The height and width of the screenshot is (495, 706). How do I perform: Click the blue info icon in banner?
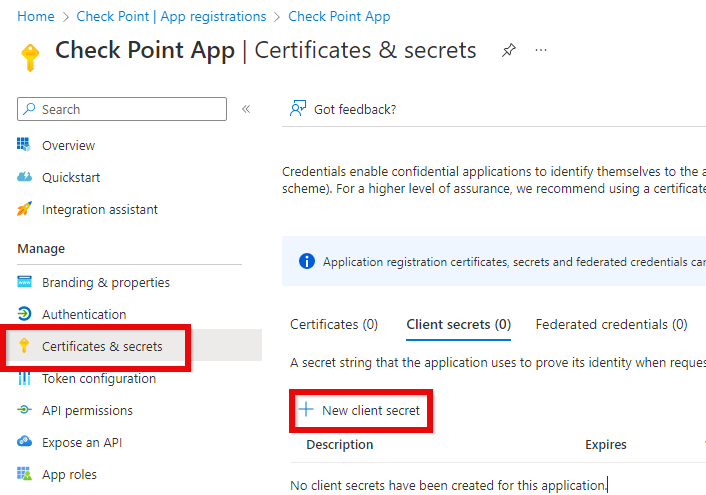coord(307,261)
